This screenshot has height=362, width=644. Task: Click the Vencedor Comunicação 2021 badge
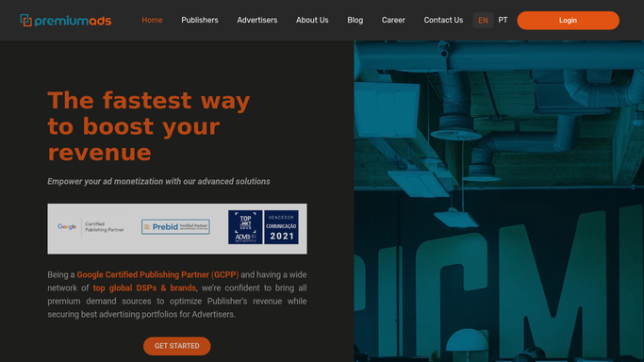[x=281, y=227]
